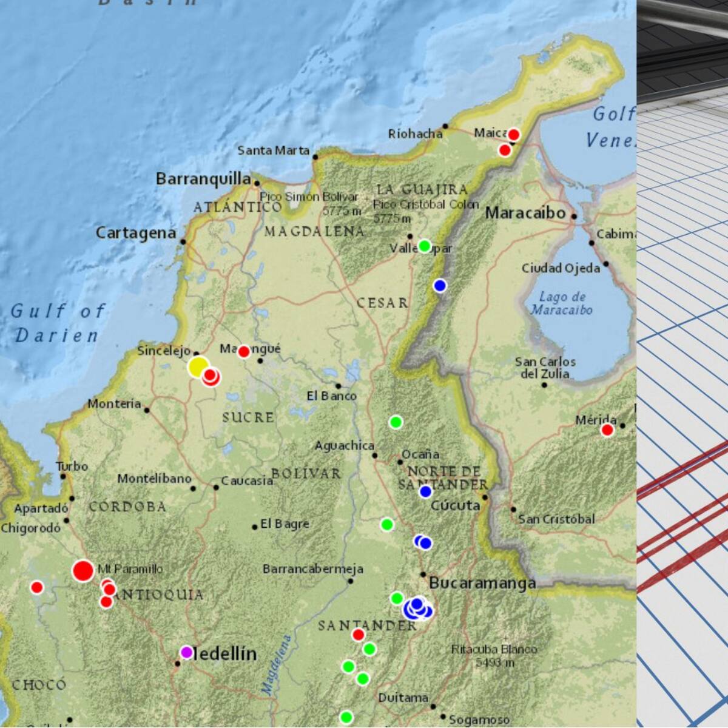Screen dimensions: 728x728
Task: Click the purple earthquake marker beside Medellín
Action: click(186, 652)
